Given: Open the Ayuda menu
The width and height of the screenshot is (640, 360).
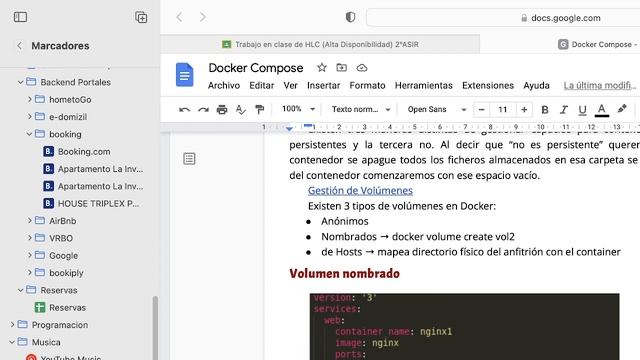Looking at the screenshot, I should (536, 85).
